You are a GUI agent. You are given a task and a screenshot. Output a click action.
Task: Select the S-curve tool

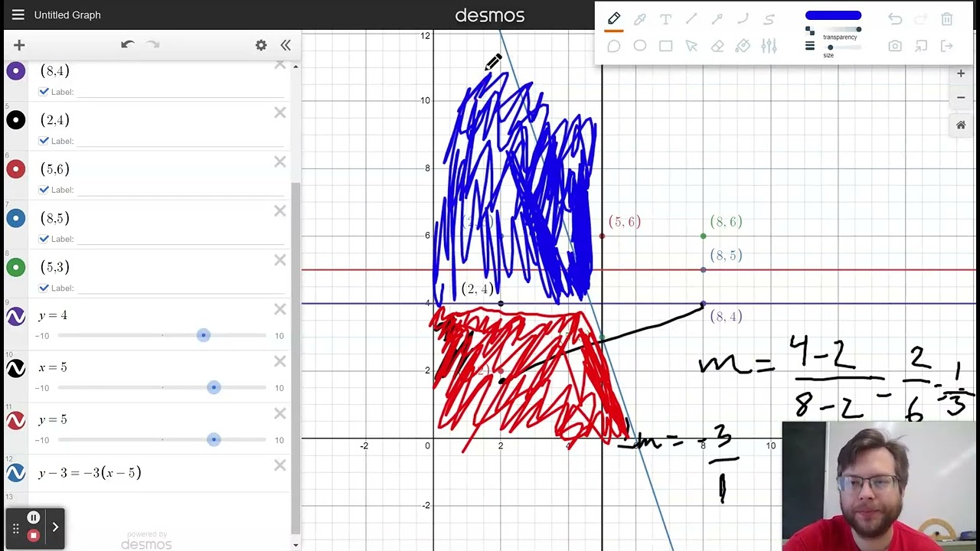(769, 19)
